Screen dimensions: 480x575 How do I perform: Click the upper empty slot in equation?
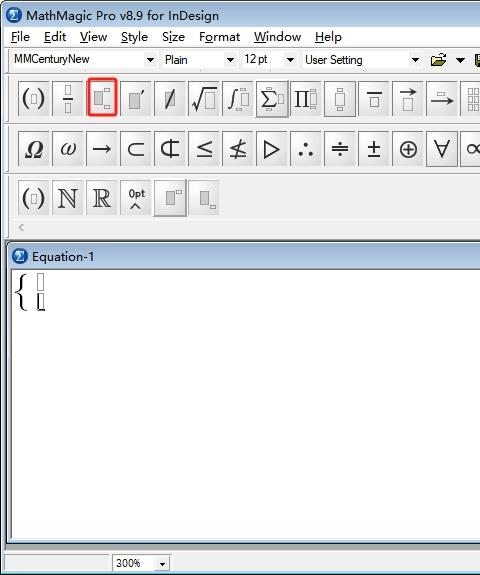coord(41,282)
